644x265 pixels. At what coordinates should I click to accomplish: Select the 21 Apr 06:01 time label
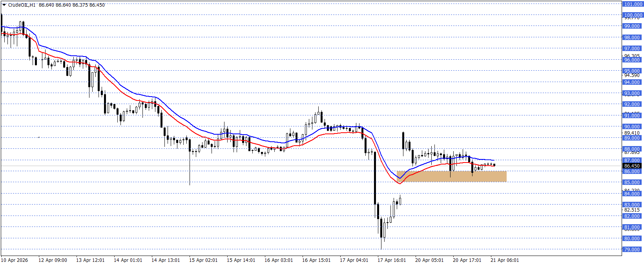coord(505,260)
